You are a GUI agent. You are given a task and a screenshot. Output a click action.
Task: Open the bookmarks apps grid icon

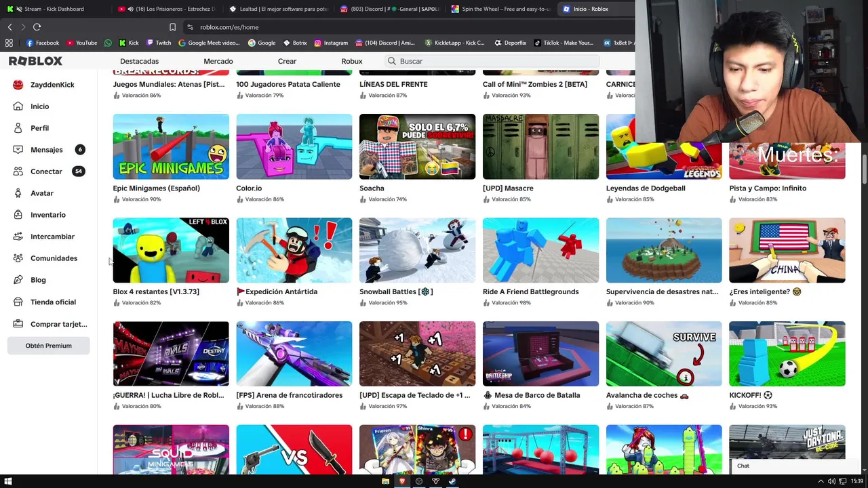click(x=9, y=43)
